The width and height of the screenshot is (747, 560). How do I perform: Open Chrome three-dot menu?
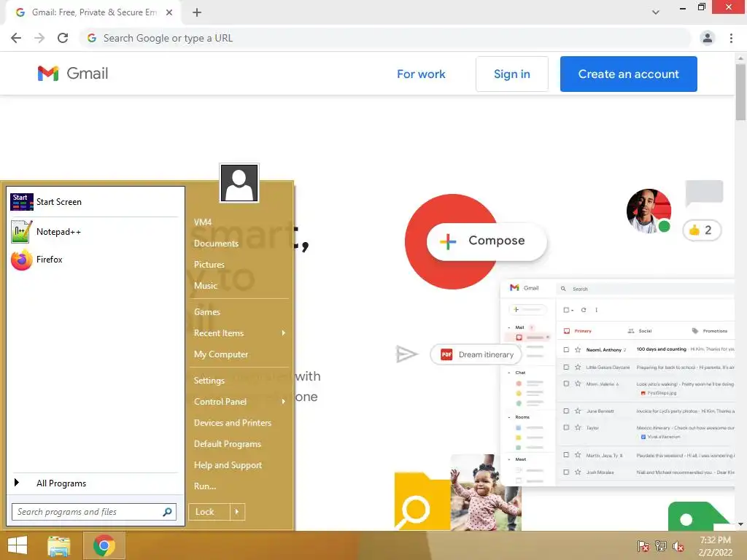pos(731,38)
